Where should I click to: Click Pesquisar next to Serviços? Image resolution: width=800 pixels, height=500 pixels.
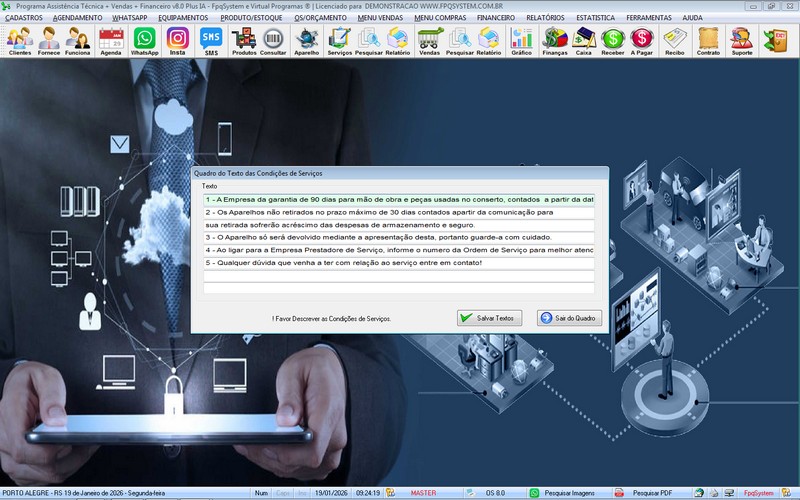point(368,41)
